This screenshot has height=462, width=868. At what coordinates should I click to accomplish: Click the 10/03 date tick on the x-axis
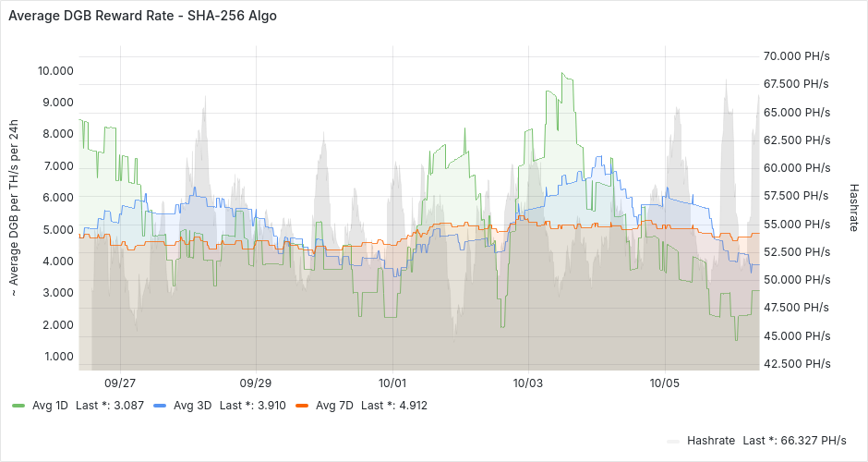(527, 382)
